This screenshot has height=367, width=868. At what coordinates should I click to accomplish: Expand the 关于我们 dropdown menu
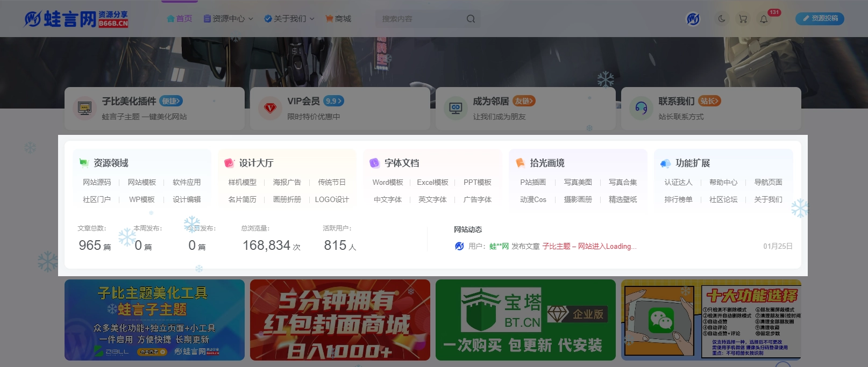(x=289, y=19)
